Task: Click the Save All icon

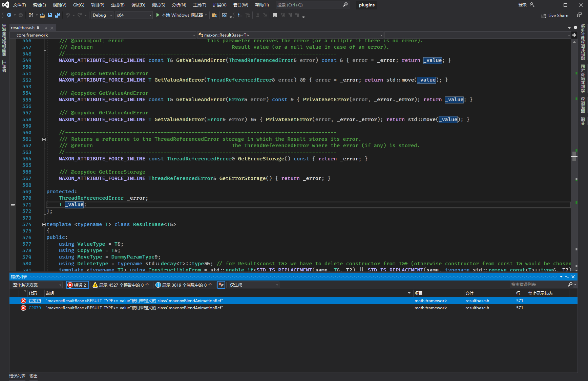Action: [x=58, y=15]
